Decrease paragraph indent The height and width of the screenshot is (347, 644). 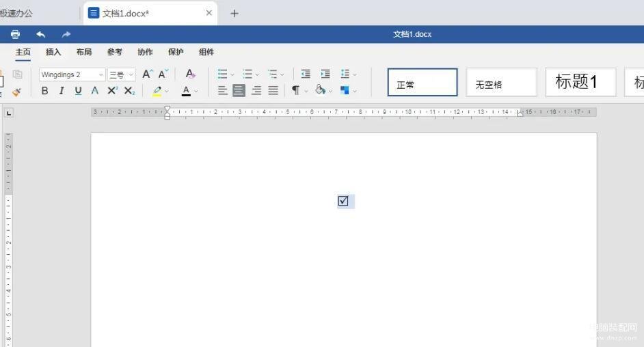click(x=306, y=74)
